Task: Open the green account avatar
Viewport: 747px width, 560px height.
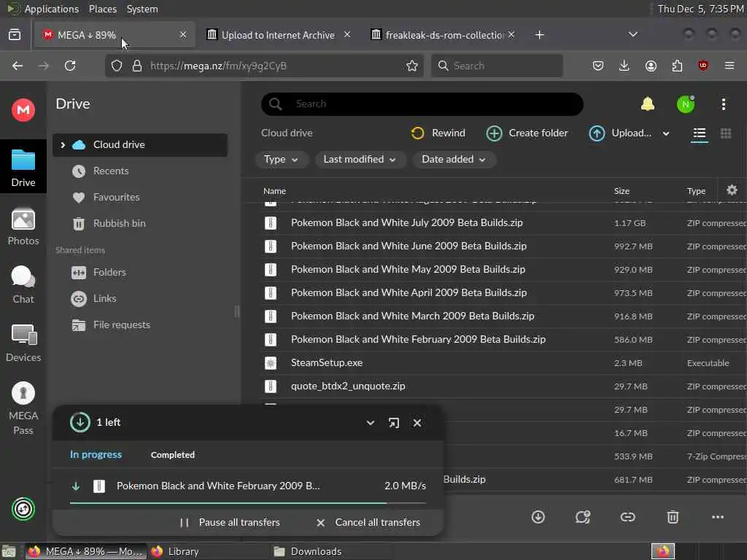Action: coord(686,104)
